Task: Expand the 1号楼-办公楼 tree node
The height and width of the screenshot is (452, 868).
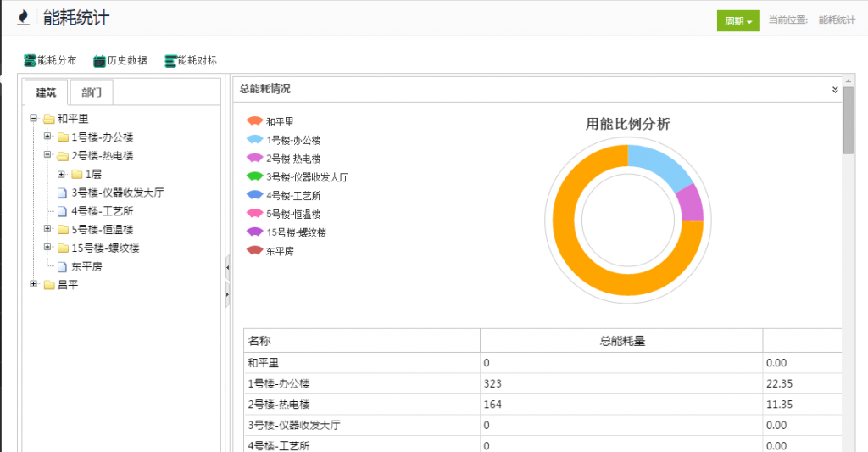Action: 47,137
